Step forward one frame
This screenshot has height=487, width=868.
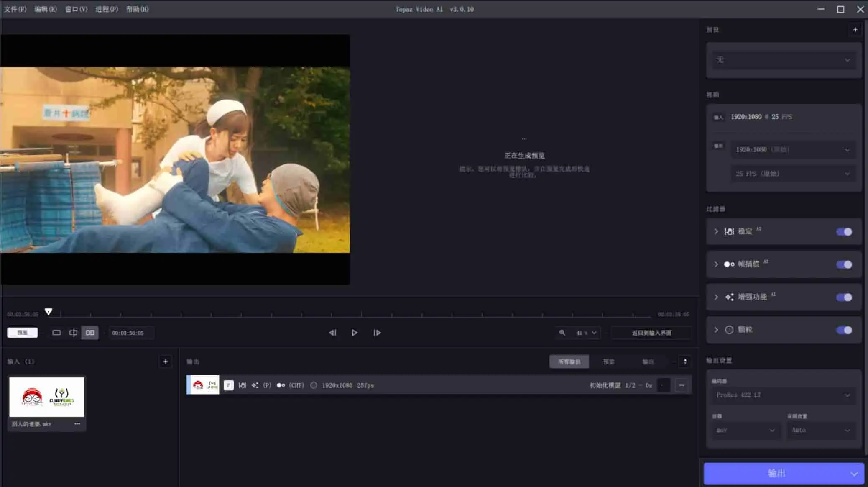click(x=377, y=333)
